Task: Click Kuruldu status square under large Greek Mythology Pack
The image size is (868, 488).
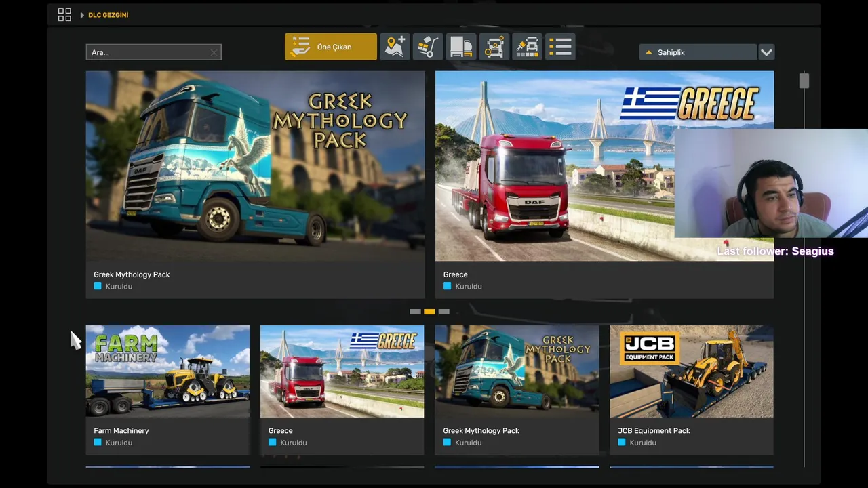Action: pos(98,286)
